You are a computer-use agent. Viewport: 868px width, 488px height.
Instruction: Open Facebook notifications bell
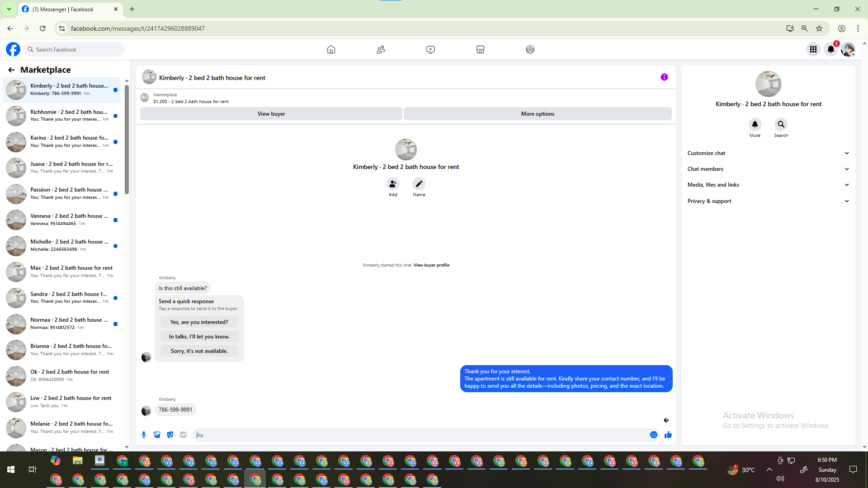(830, 50)
